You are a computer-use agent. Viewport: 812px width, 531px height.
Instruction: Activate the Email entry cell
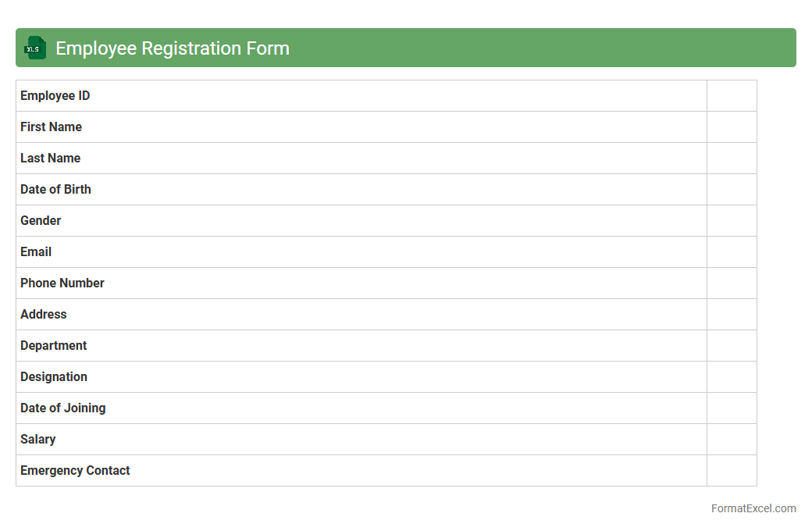pos(732,252)
